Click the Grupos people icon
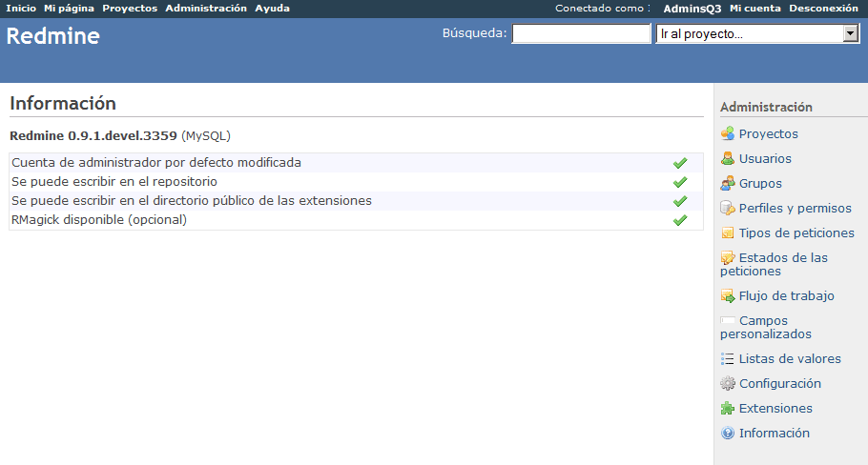Screen dimensions: 868x465 pyautogui.click(x=728, y=184)
